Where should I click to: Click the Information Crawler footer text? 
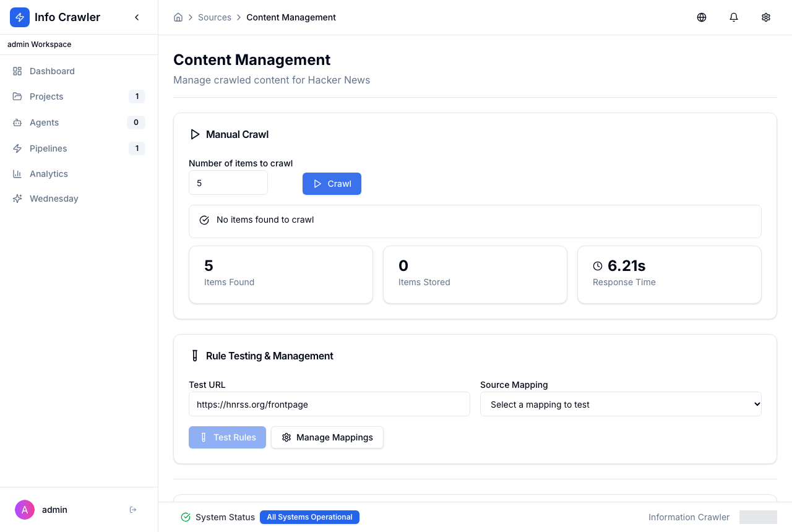tap(689, 517)
